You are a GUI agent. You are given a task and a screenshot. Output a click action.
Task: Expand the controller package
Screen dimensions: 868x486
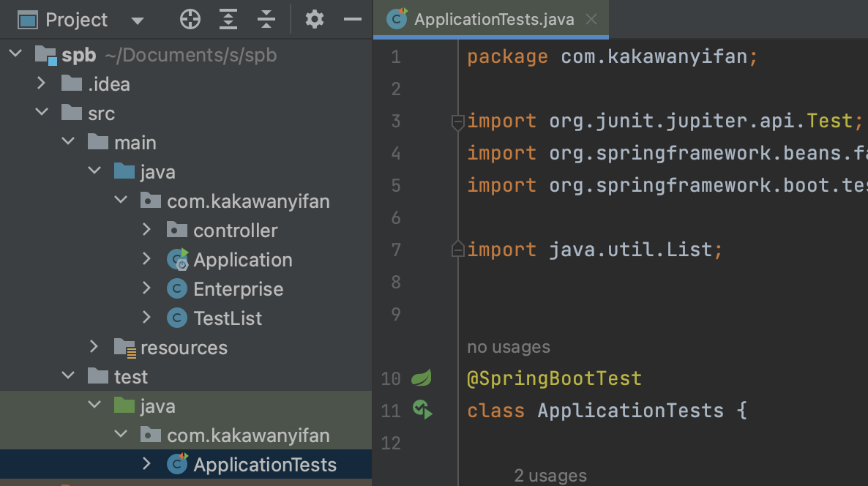click(146, 231)
